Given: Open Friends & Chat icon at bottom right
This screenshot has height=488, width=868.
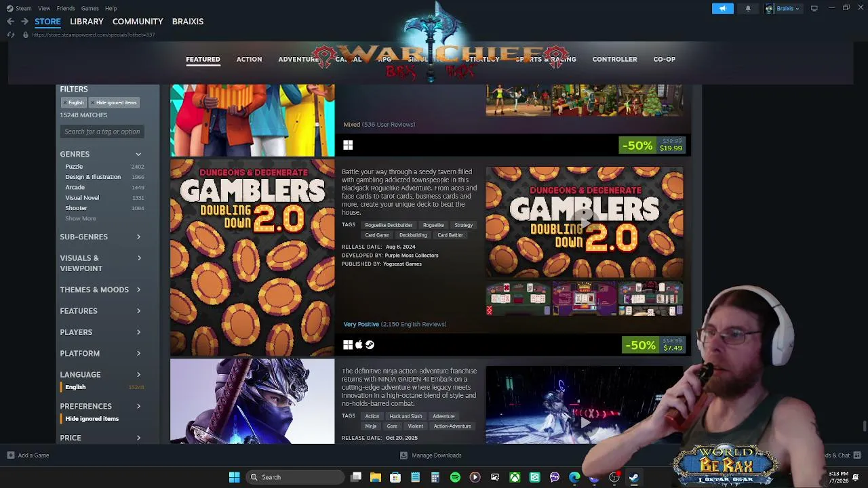Looking at the screenshot, I should pyautogui.click(x=857, y=455).
